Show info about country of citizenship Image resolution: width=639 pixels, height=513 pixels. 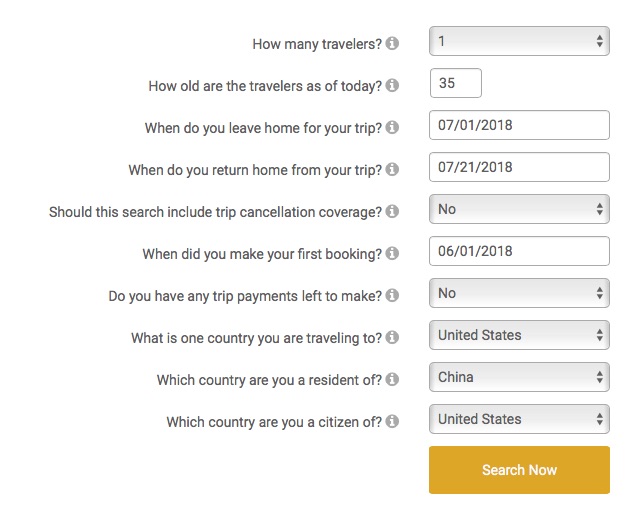(x=392, y=421)
